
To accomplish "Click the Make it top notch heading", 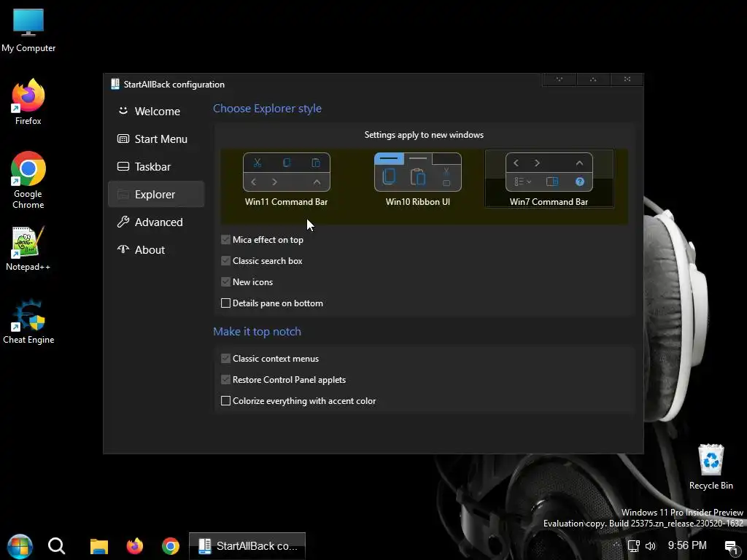I will [x=258, y=332].
